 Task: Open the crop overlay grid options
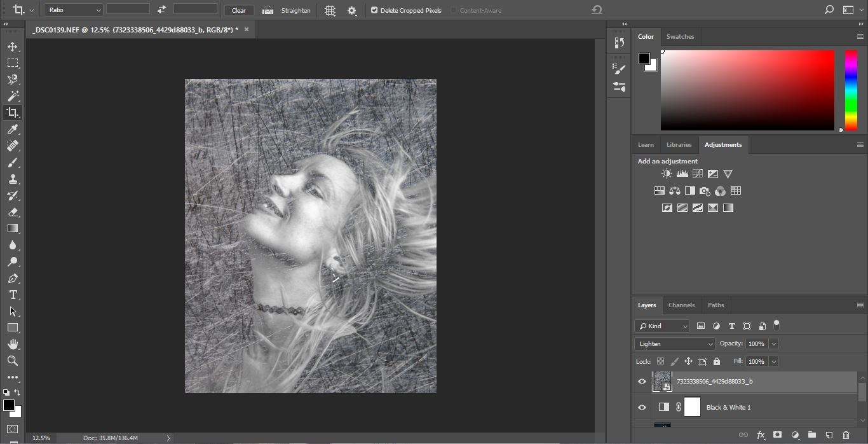(x=330, y=10)
